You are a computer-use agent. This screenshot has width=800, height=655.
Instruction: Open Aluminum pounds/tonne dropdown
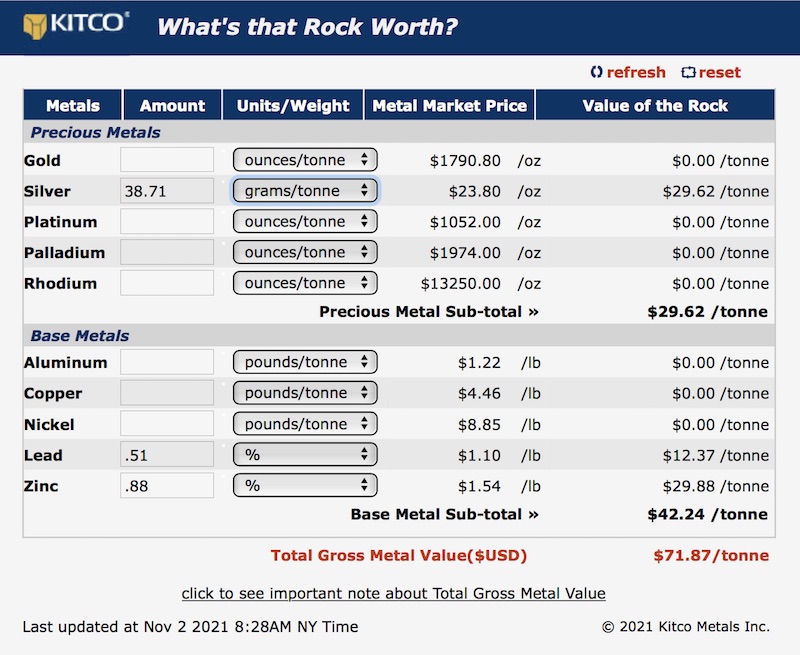305,362
